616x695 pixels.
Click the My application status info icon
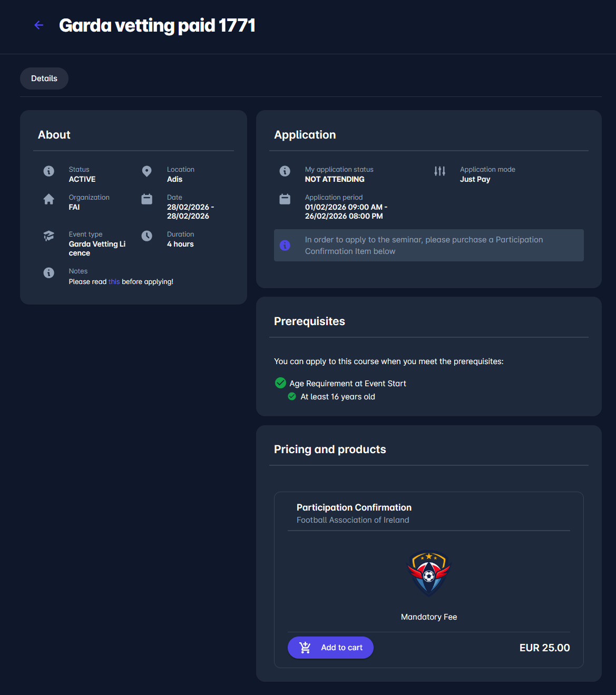click(x=285, y=171)
